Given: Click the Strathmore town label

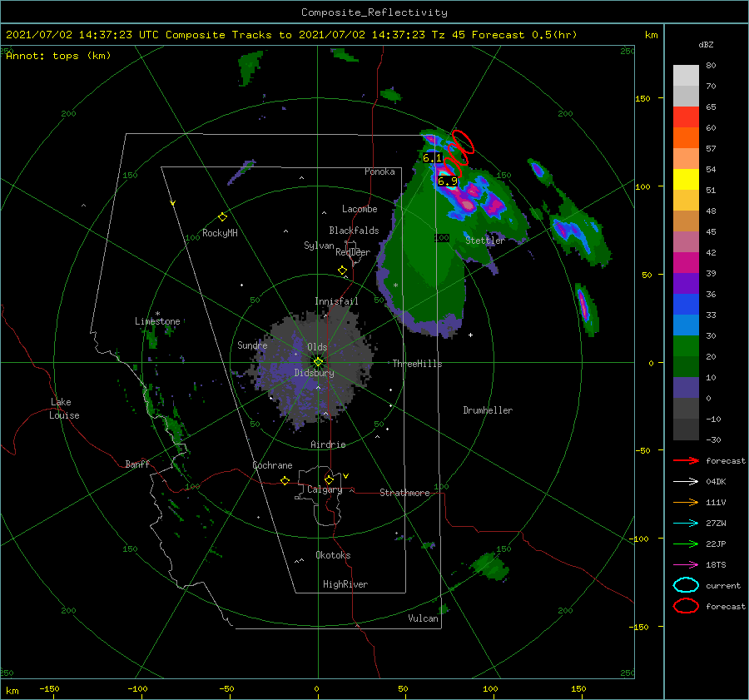Looking at the screenshot, I should pos(404,493).
